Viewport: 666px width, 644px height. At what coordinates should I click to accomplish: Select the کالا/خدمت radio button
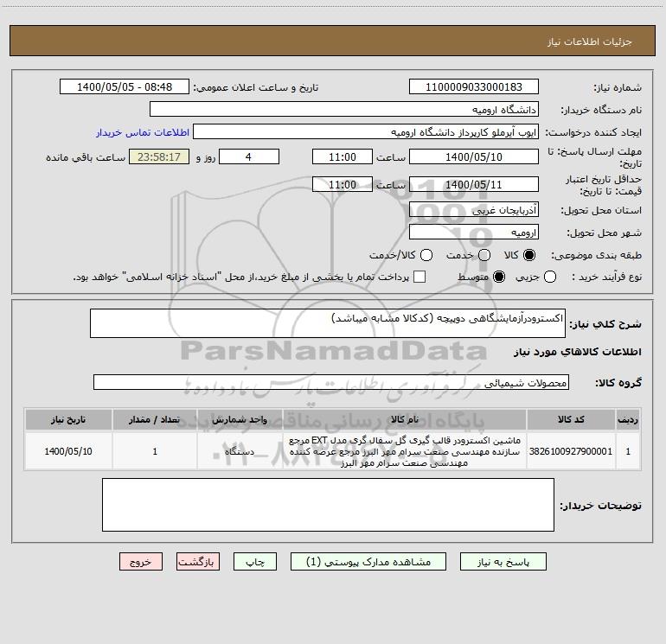coord(426,255)
